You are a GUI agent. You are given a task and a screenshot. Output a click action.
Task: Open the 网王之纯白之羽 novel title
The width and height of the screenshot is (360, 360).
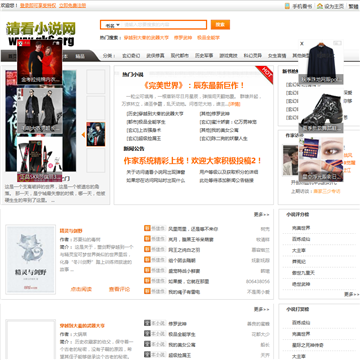pyautogui.click(x=184, y=250)
